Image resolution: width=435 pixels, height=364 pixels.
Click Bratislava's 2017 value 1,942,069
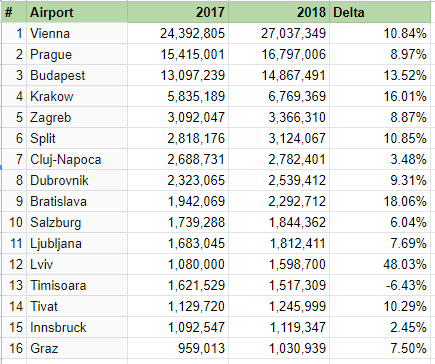click(x=178, y=201)
